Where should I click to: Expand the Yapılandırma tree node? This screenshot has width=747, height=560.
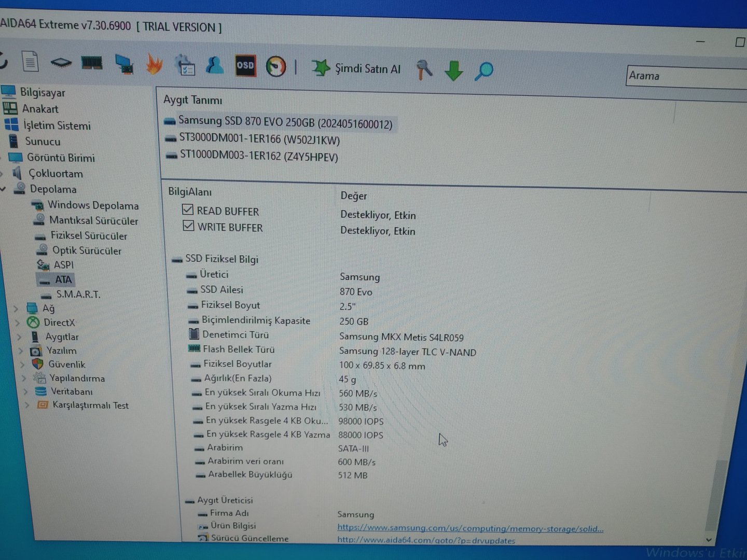click(24, 378)
